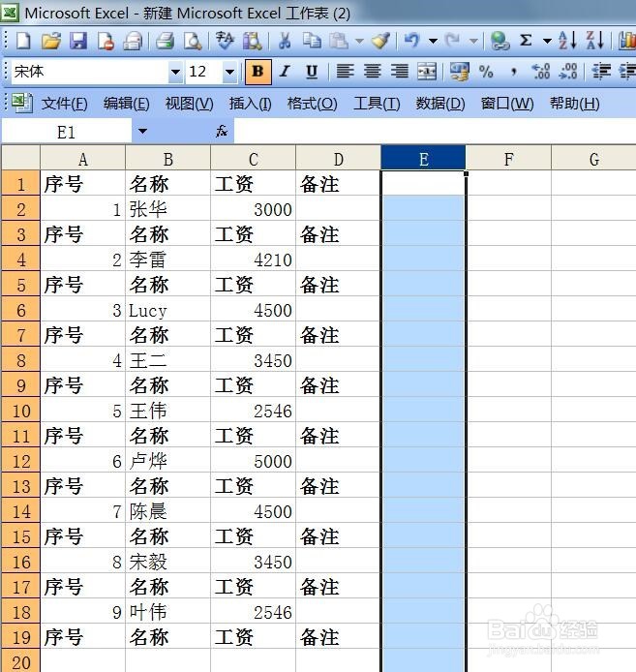Click the Increase Decimal icon
This screenshot has height=672, width=636.
click(540, 72)
